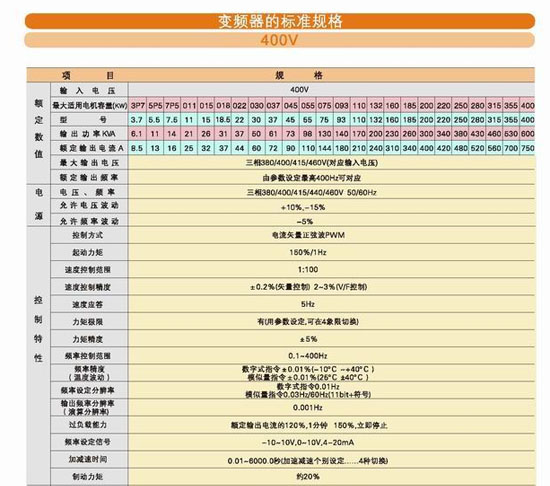Click the 750 rated current cell

527,148
